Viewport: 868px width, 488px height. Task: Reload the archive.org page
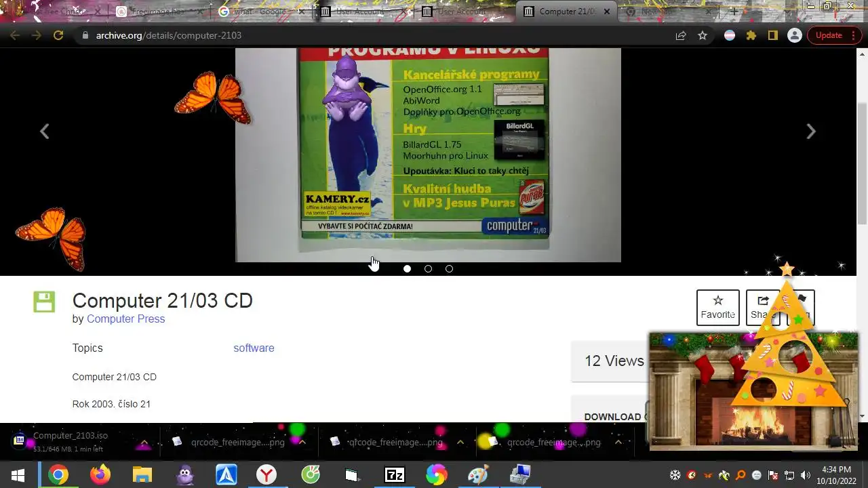tap(58, 35)
